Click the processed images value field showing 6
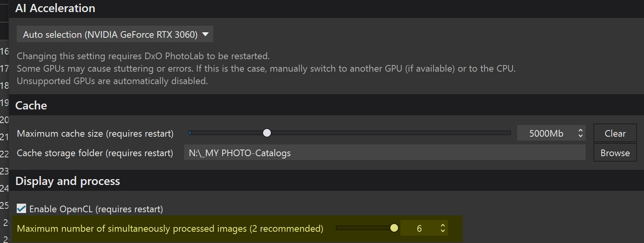 tap(419, 228)
